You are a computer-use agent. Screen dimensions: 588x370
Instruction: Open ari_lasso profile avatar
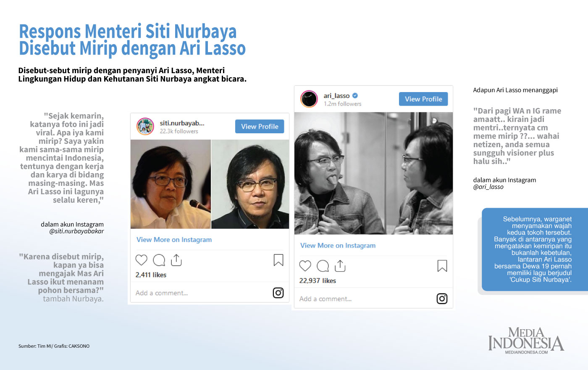click(309, 99)
